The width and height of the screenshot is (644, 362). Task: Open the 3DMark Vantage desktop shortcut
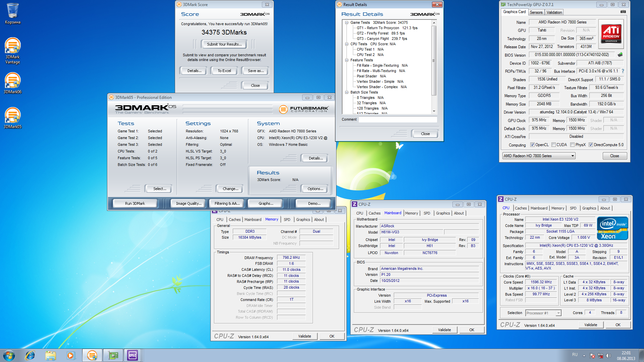(13, 51)
